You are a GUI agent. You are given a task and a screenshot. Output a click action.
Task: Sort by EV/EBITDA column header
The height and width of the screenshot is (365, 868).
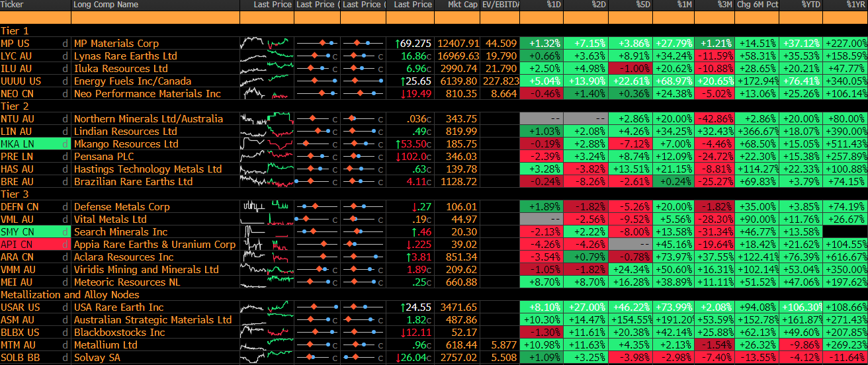pos(501,5)
